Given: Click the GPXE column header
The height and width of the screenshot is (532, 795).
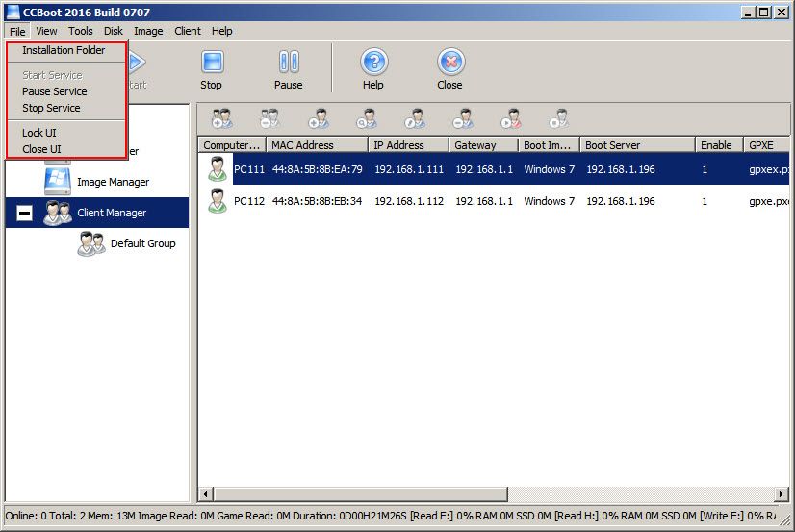Looking at the screenshot, I should click(x=766, y=145).
